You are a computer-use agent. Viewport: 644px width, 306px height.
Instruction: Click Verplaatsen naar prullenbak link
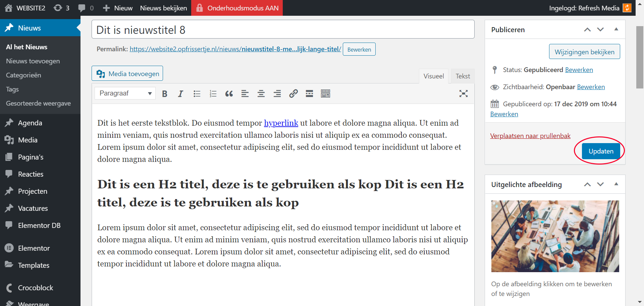(530, 136)
